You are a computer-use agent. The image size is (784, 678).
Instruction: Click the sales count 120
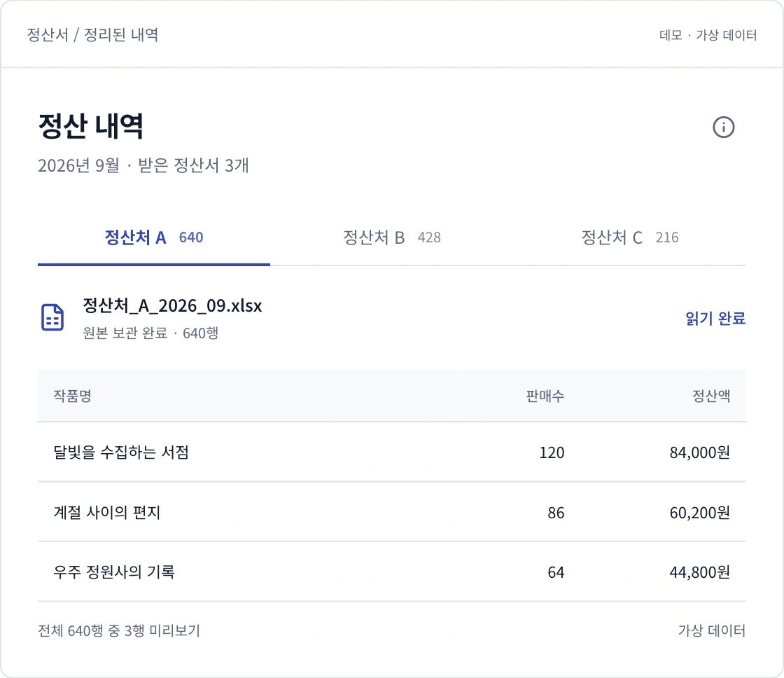552,452
